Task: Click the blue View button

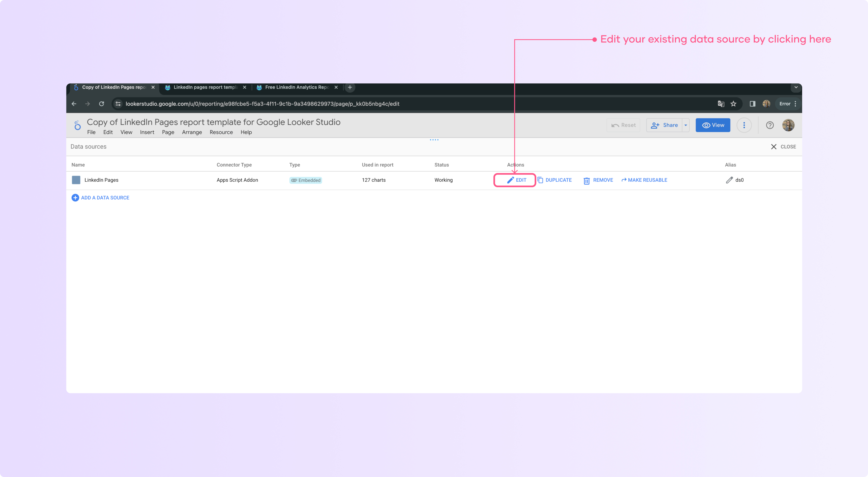Action: pyautogui.click(x=713, y=125)
